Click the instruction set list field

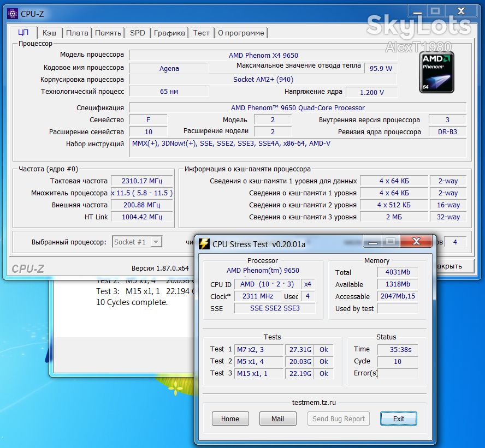pos(298,148)
